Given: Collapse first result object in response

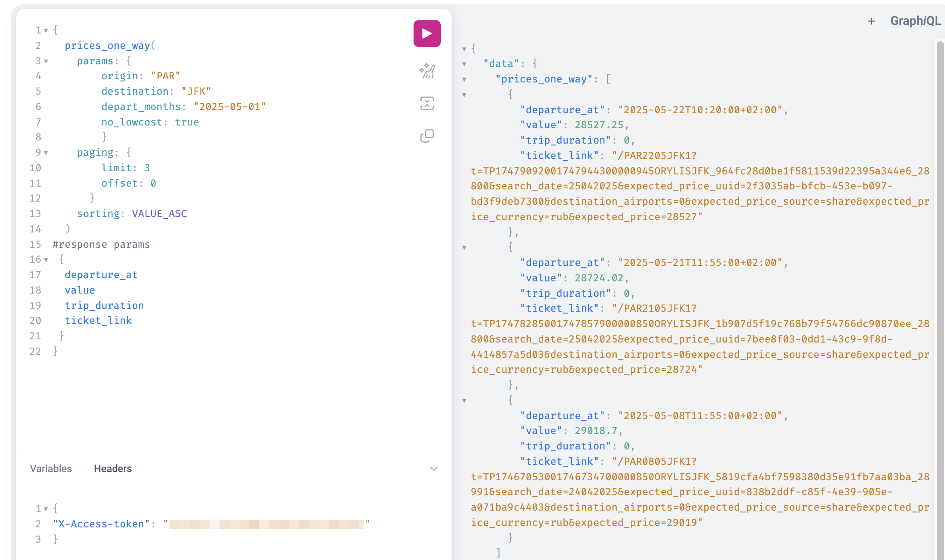Looking at the screenshot, I should pyautogui.click(x=464, y=95).
